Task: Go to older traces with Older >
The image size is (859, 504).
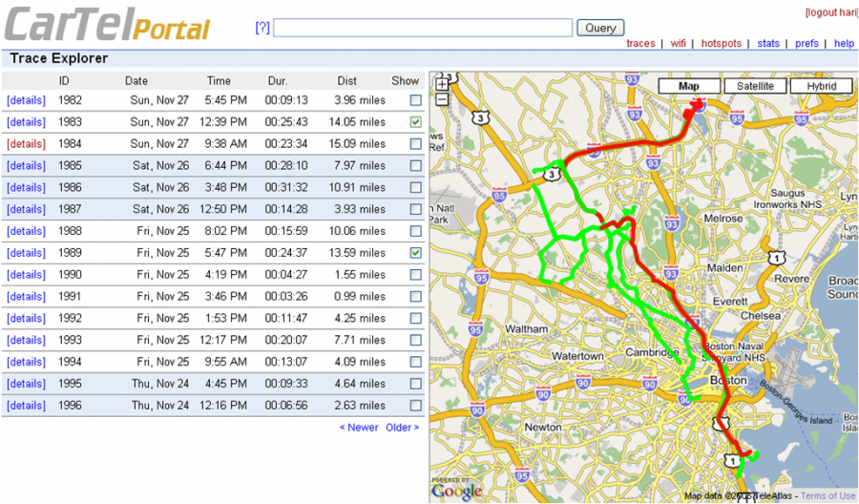Action: 402,428
